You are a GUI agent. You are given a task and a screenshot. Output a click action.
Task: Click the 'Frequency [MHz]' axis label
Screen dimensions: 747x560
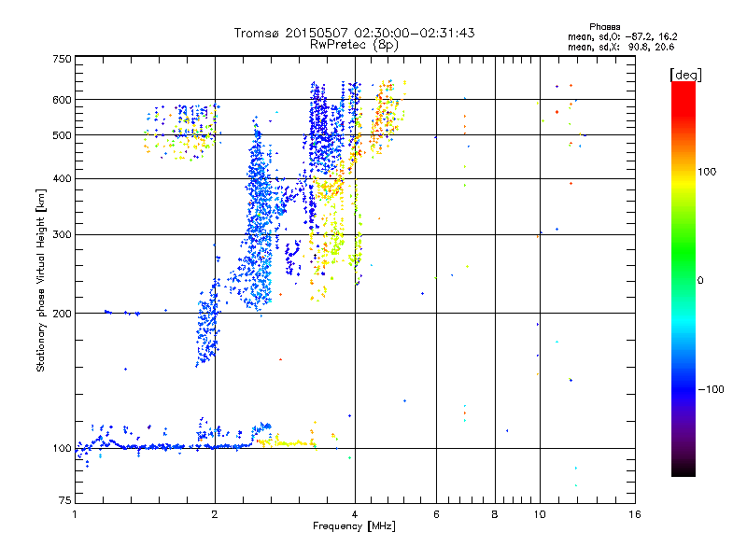(354, 526)
